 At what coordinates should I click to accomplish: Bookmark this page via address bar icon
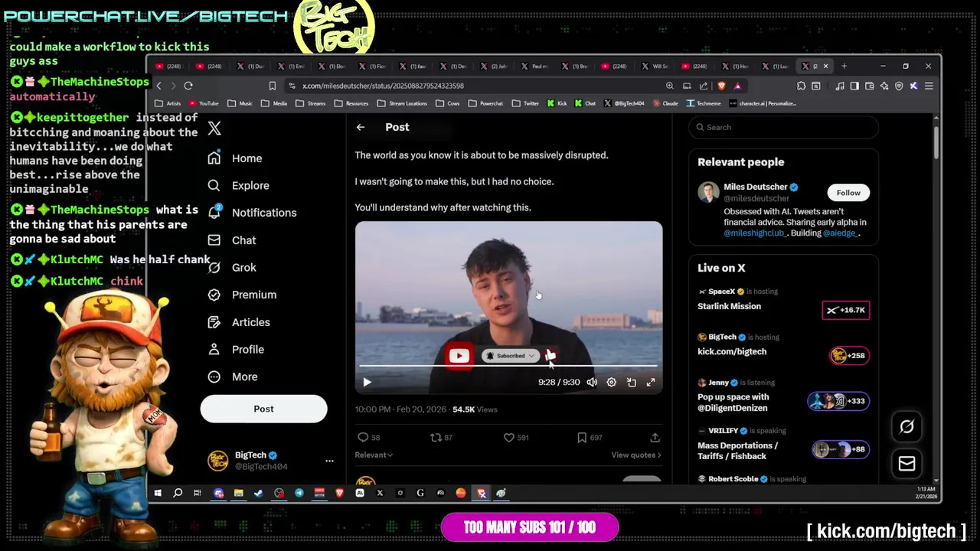[x=272, y=86]
